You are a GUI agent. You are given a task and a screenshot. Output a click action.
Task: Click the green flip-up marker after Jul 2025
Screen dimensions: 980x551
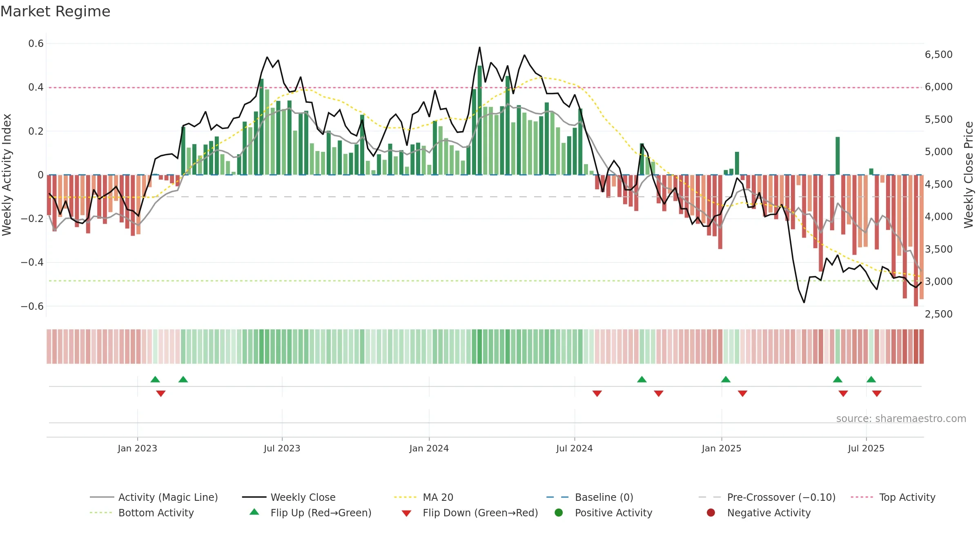click(x=871, y=380)
